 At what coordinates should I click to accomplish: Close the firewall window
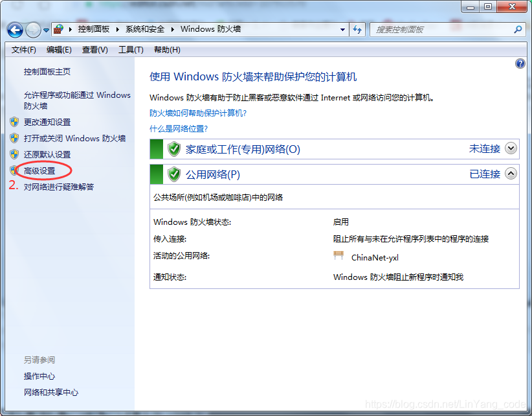click(512, 6)
